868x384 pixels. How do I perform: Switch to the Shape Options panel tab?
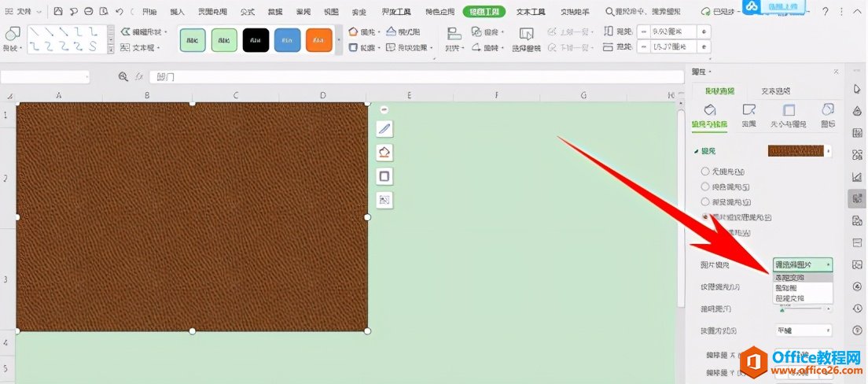coord(719,90)
